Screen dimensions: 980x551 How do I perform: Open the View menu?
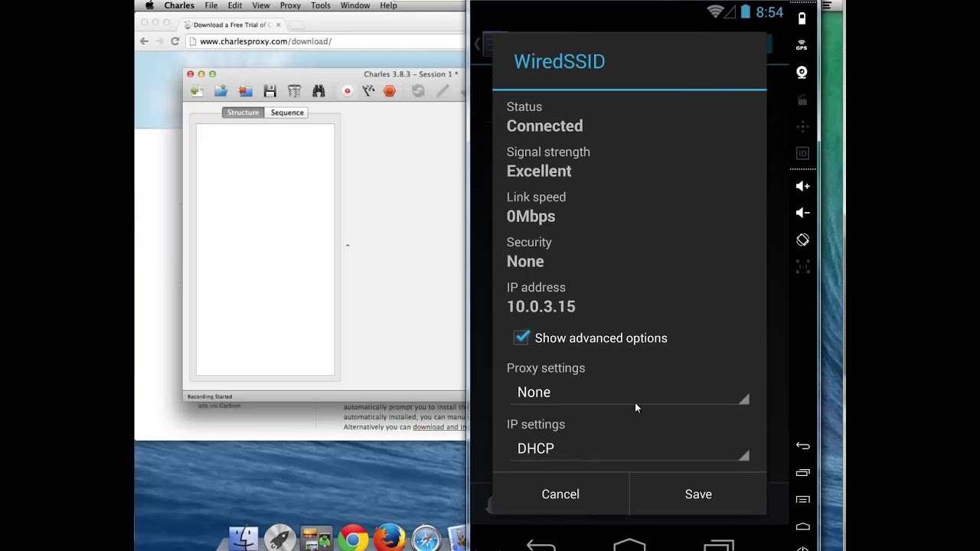tap(261, 5)
